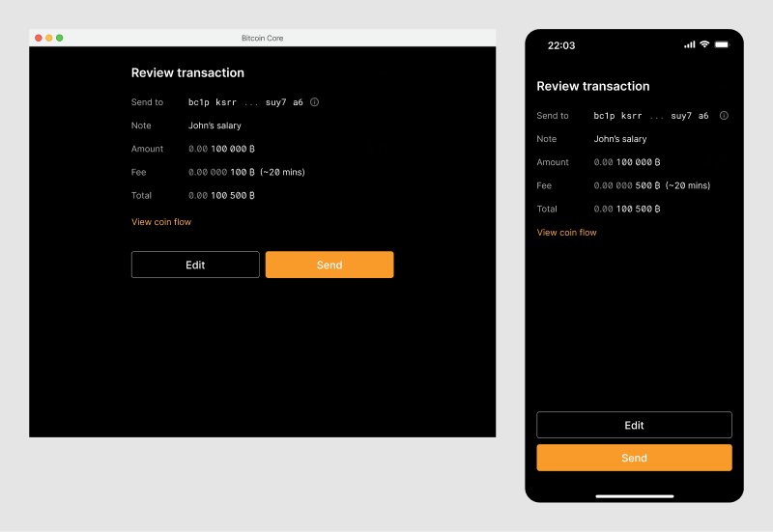The height and width of the screenshot is (532, 773).
Task: Tap the 22:03 clock on phone
Action: (x=561, y=45)
